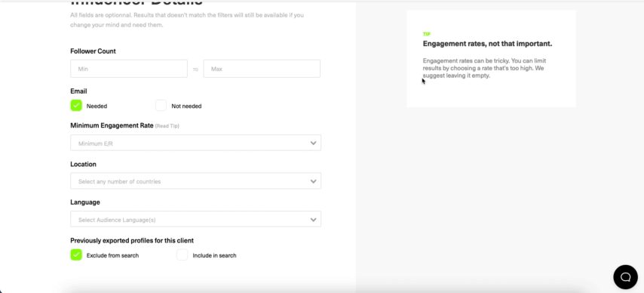
Task: Open the chat support bubble icon
Action: click(625, 277)
